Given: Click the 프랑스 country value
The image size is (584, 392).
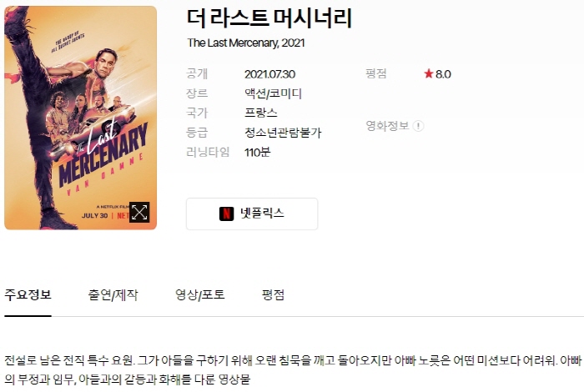Looking at the screenshot, I should [x=260, y=113].
